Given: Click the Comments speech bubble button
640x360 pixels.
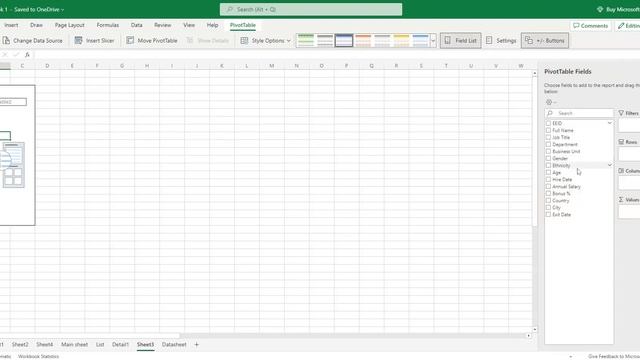Looking at the screenshot, I should [591, 26].
